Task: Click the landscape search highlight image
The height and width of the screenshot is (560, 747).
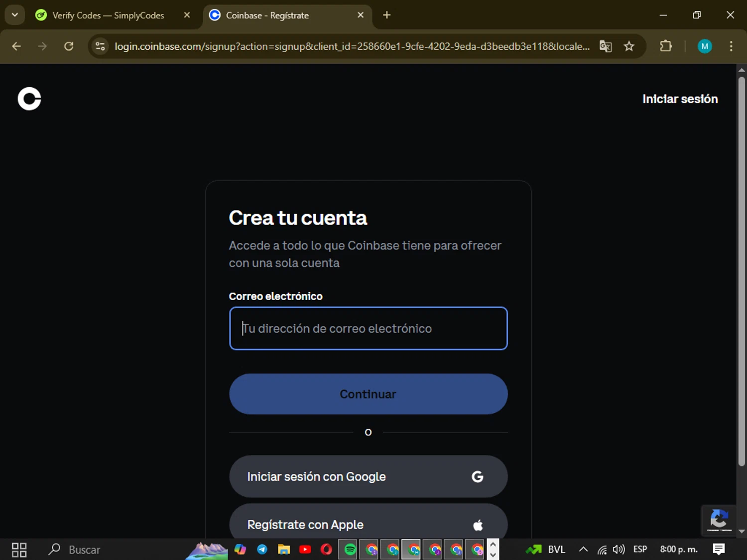Action: tap(207, 551)
